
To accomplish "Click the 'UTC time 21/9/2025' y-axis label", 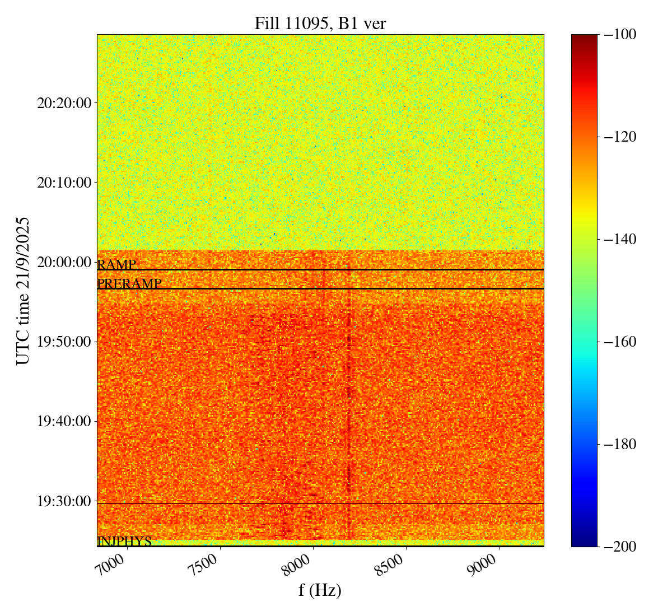I will [23, 291].
